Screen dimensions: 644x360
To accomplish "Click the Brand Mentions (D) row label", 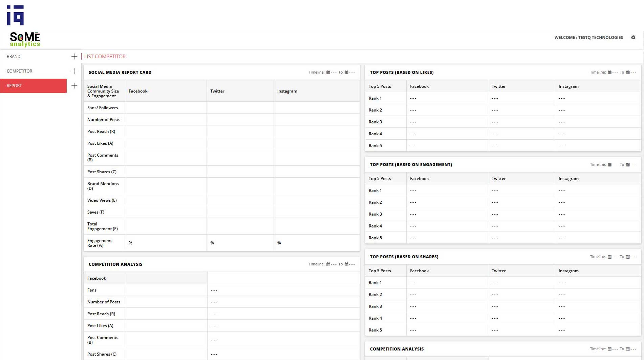I will coord(103,186).
